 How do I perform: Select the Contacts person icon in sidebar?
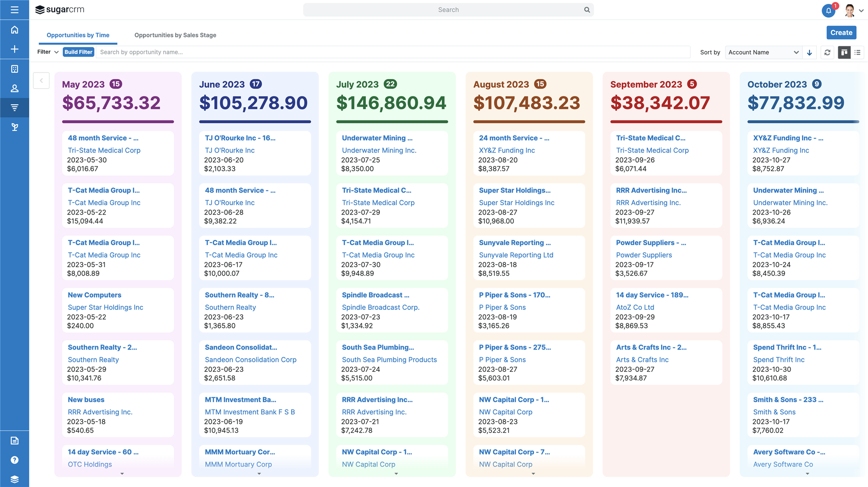click(x=14, y=88)
